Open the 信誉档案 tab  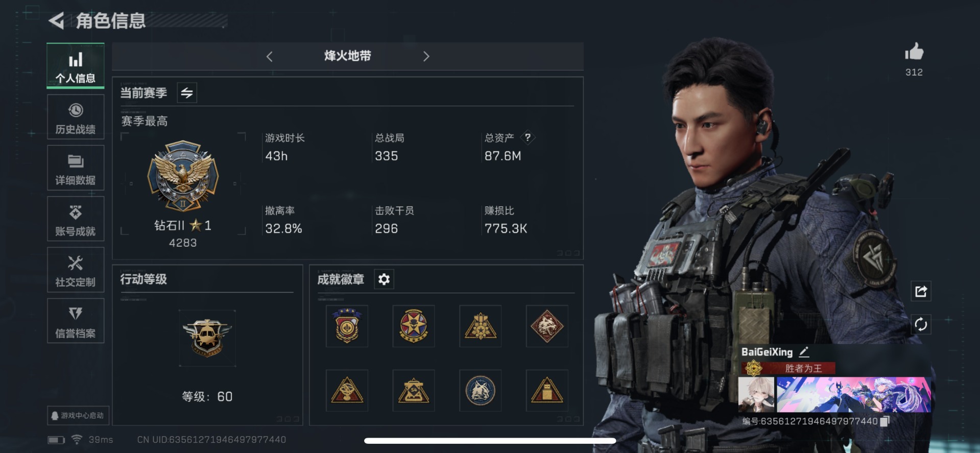76,321
